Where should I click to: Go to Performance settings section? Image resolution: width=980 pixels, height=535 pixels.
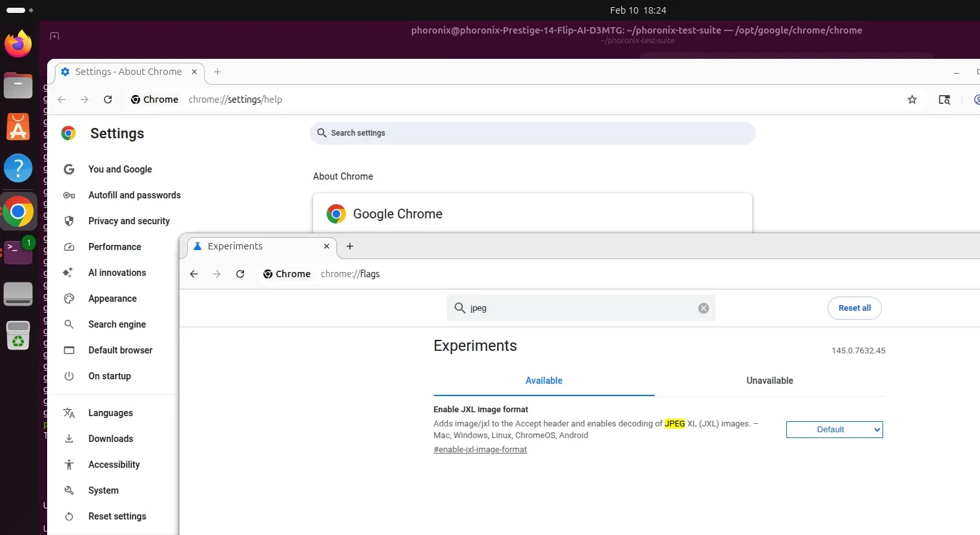click(x=114, y=247)
